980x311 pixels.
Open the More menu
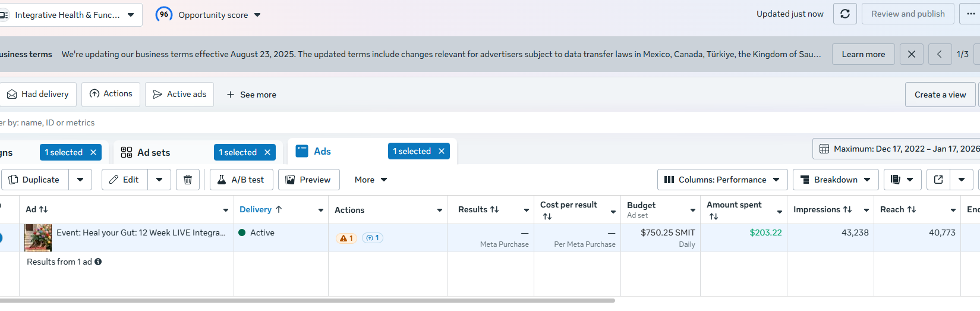click(371, 180)
